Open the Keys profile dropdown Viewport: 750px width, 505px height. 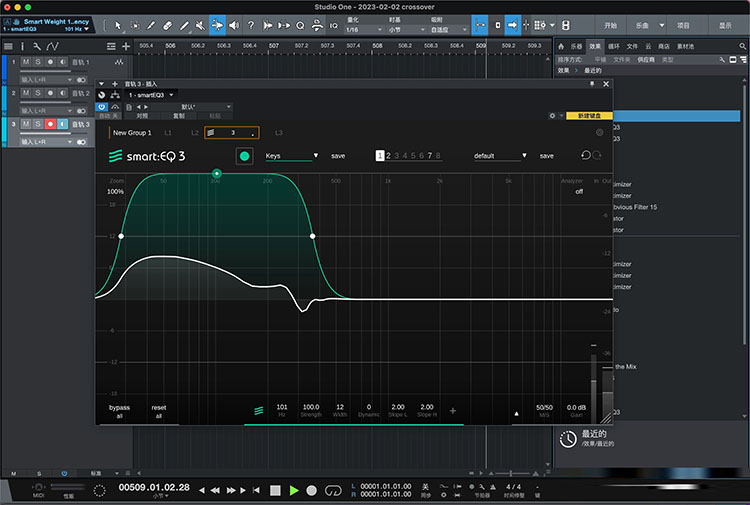pos(292,156)
